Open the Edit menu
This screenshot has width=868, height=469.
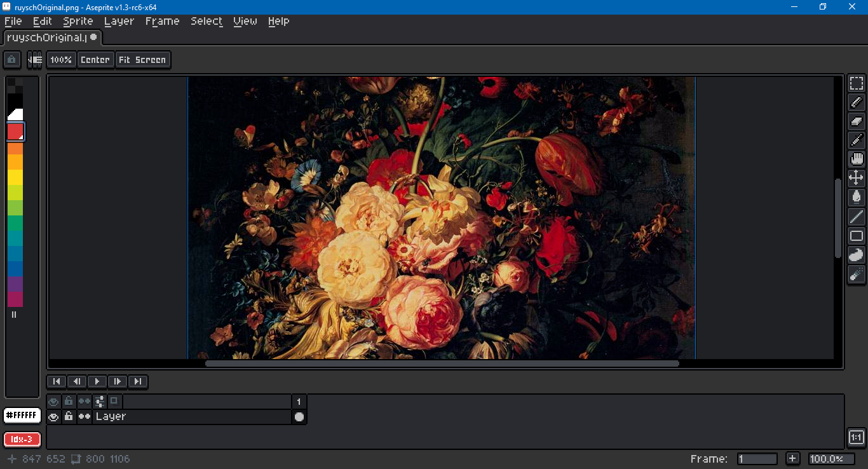tap(43, 21)
